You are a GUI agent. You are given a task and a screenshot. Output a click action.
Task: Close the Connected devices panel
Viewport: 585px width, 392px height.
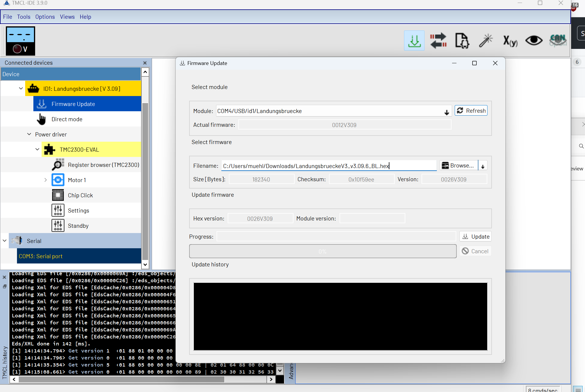point(145,63)
